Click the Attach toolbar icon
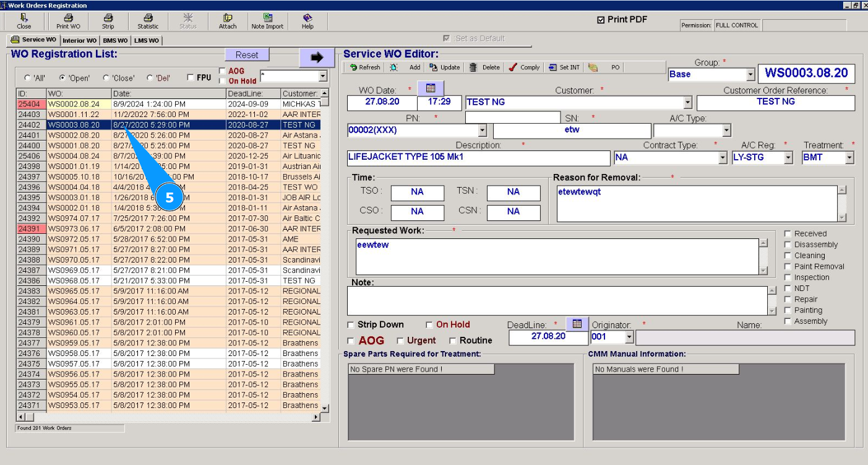868x465 pixels. (x=228, y=18)
